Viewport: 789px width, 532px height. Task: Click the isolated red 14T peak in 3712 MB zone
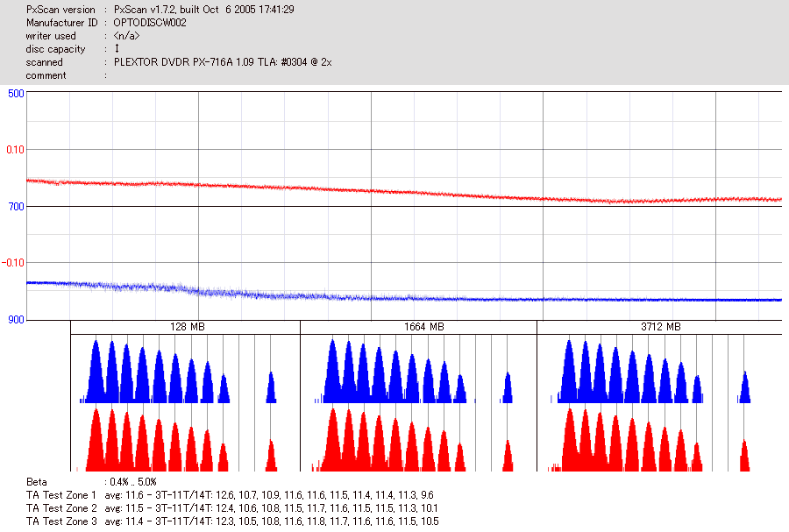[744, 458]
